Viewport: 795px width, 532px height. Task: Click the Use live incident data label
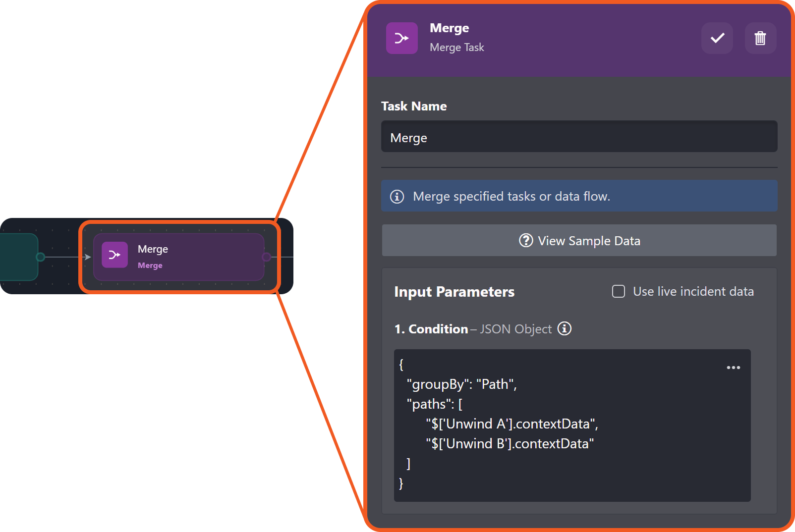click(x=693, y=291)
